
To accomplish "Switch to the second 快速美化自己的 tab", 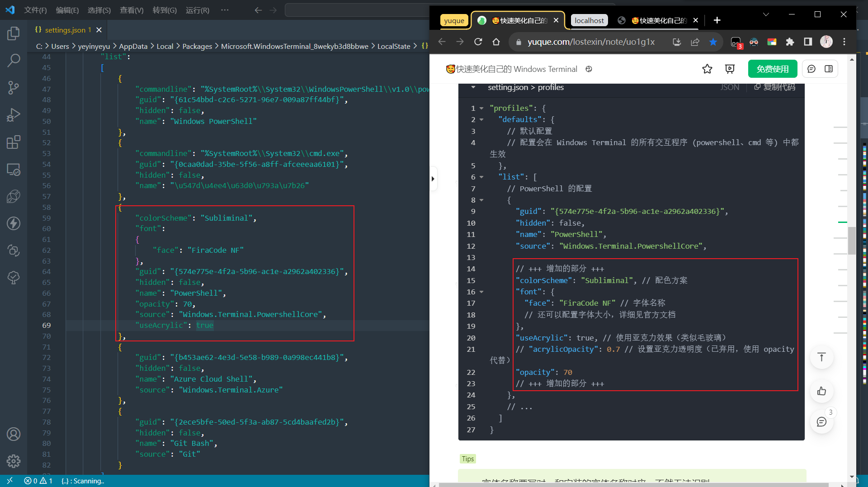I will pyautogui.click(x=658, y=20).
